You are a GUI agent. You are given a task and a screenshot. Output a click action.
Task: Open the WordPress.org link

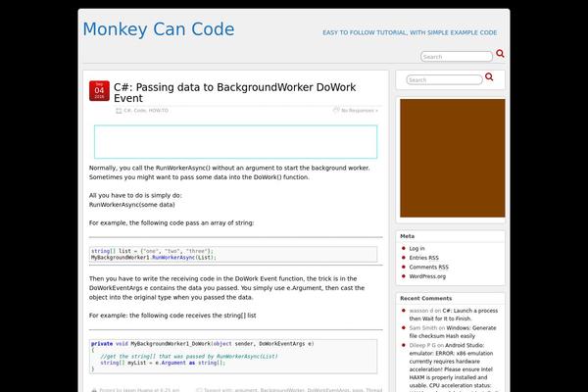[427, 276]
